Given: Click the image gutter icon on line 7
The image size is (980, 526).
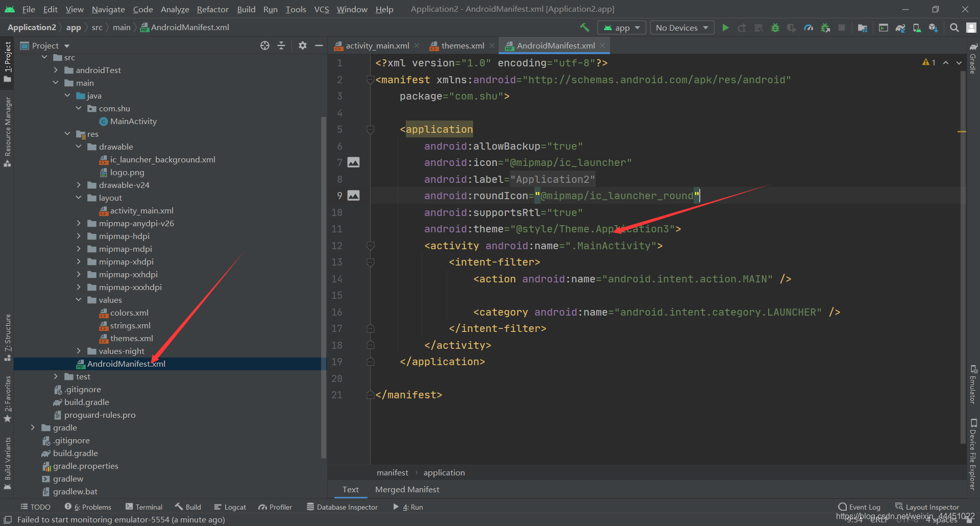Looking at the screenshot, I should click(353, 162).
